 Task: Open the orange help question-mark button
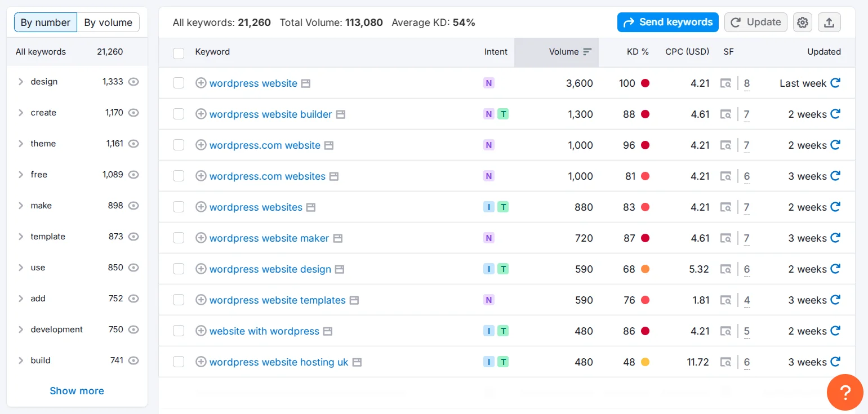tap(845, 392)
